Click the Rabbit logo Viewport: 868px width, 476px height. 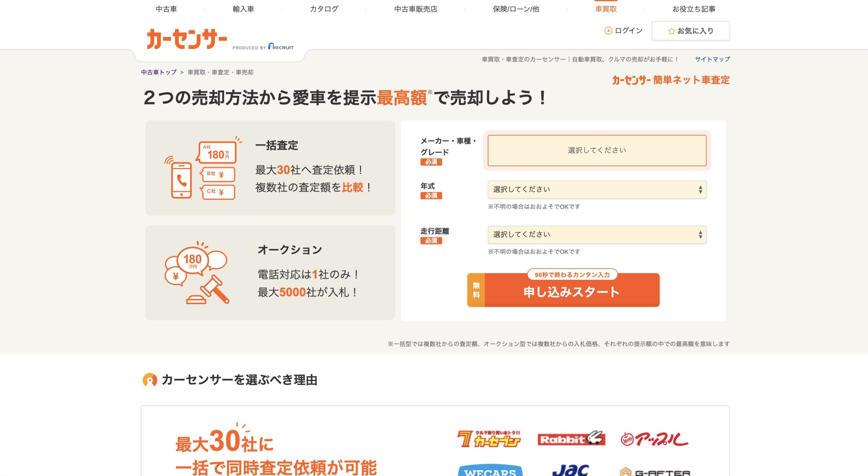(571, 439)
